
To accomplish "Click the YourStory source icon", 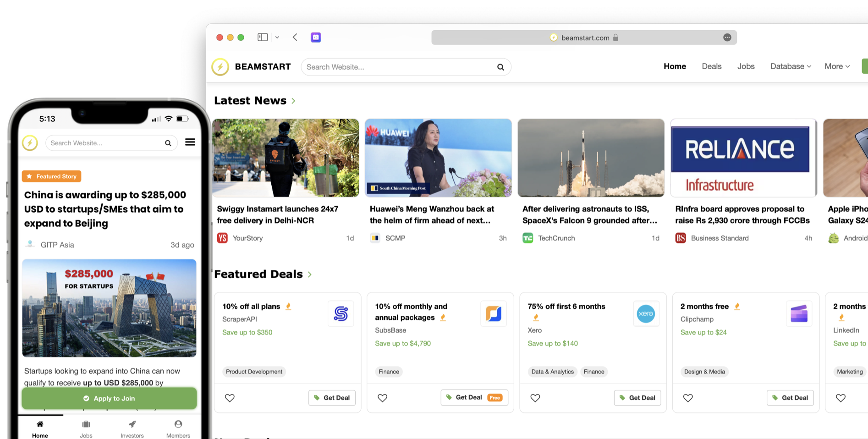I will [222, 238].
